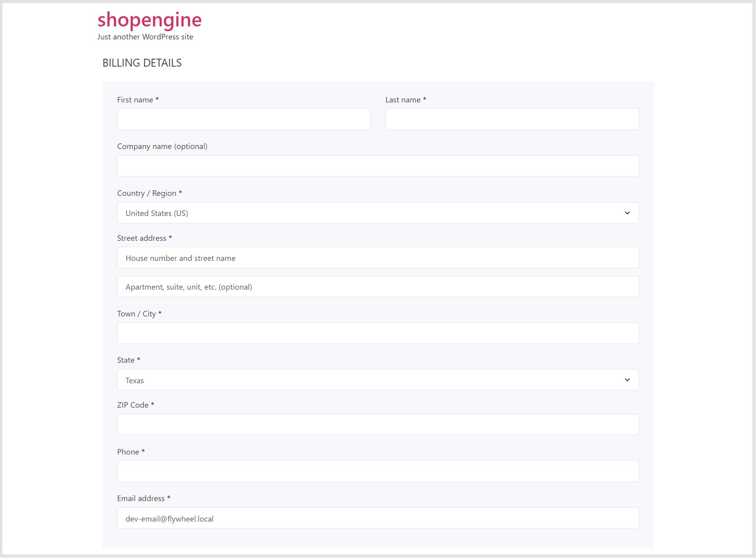756x558 pixels.
Task: Click the Phone input field
Action: point(378,472)
